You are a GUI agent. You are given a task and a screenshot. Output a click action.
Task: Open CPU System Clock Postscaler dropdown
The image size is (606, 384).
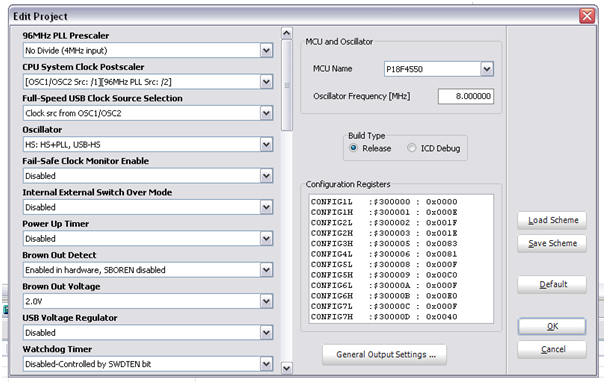[x=266, y=82]
